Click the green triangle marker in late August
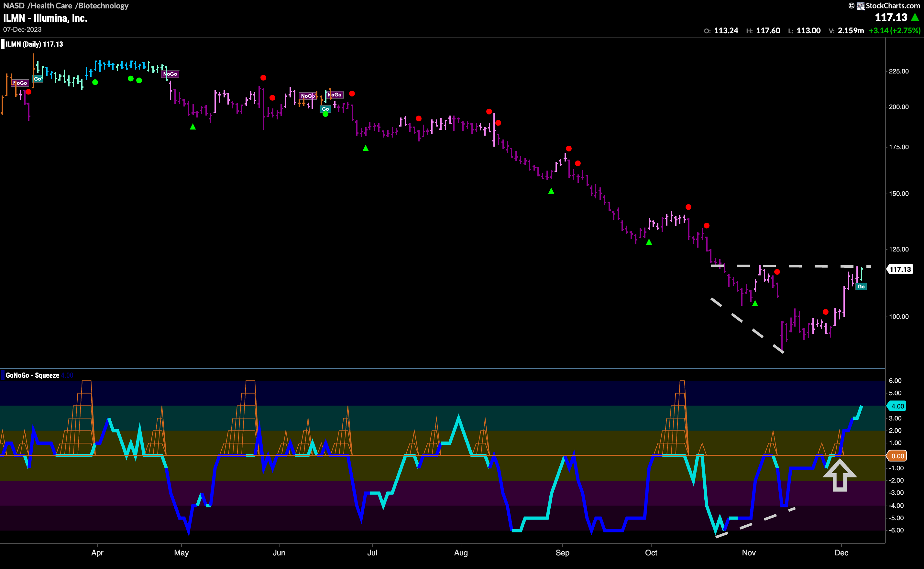 pyautogui.click(x=551, y=191)
